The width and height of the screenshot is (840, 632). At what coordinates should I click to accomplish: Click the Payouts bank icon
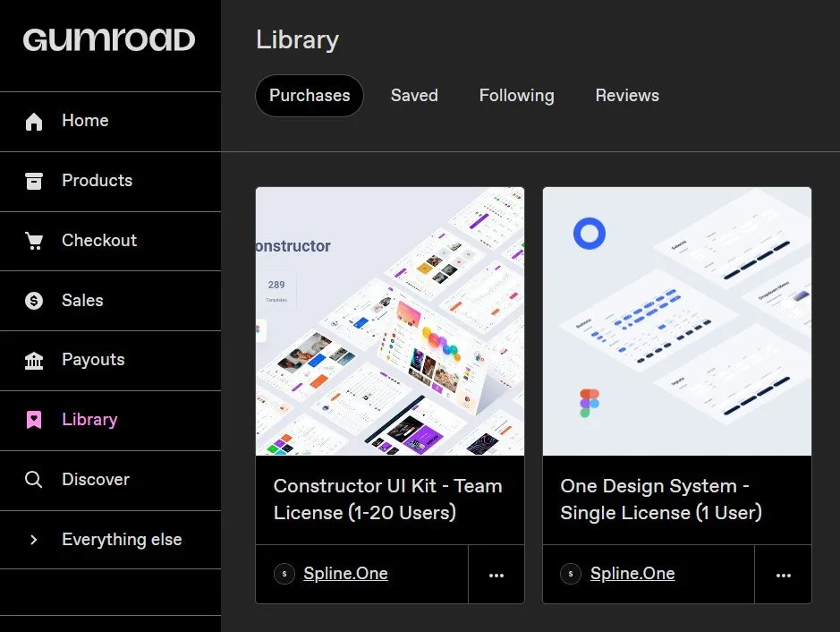(x=34, y=360)
